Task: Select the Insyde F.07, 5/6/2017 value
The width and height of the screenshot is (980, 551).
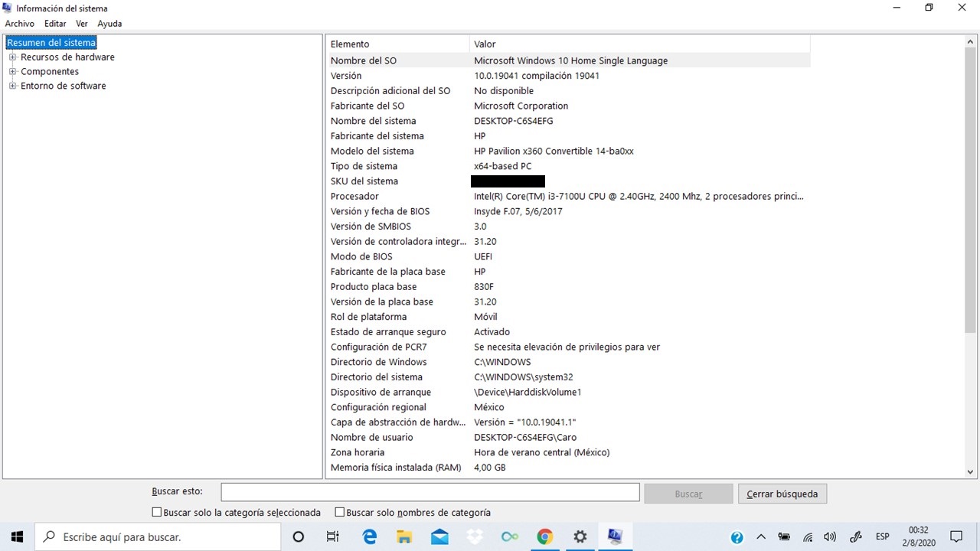Action: pyautogui.click(x=518, y=211)
